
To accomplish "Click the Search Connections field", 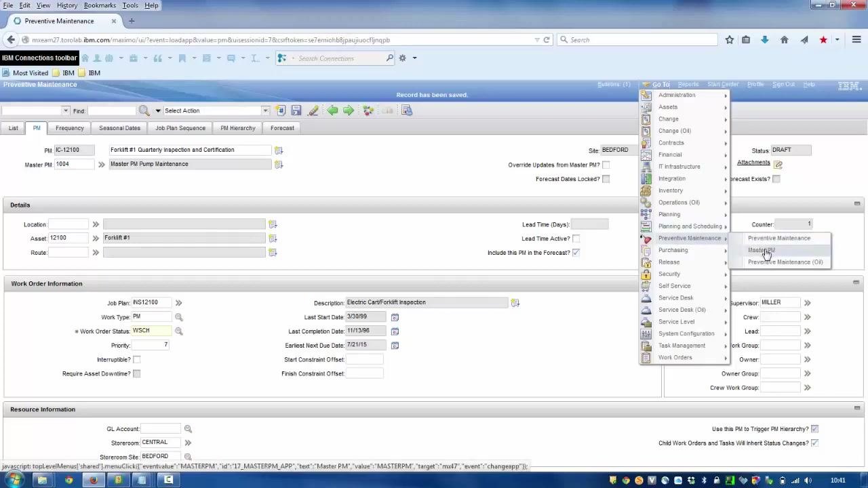I will pyautogui.click(x=341, y=58).
